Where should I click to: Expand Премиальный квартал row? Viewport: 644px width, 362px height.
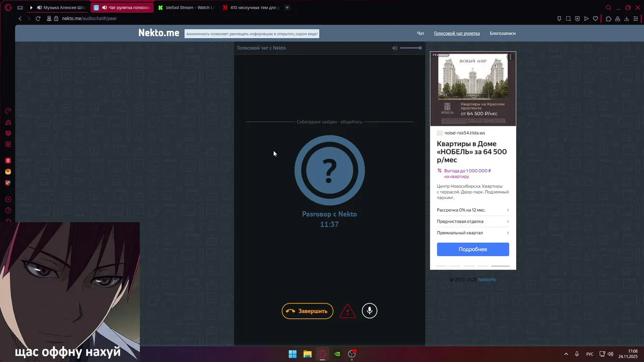[473, 233]
